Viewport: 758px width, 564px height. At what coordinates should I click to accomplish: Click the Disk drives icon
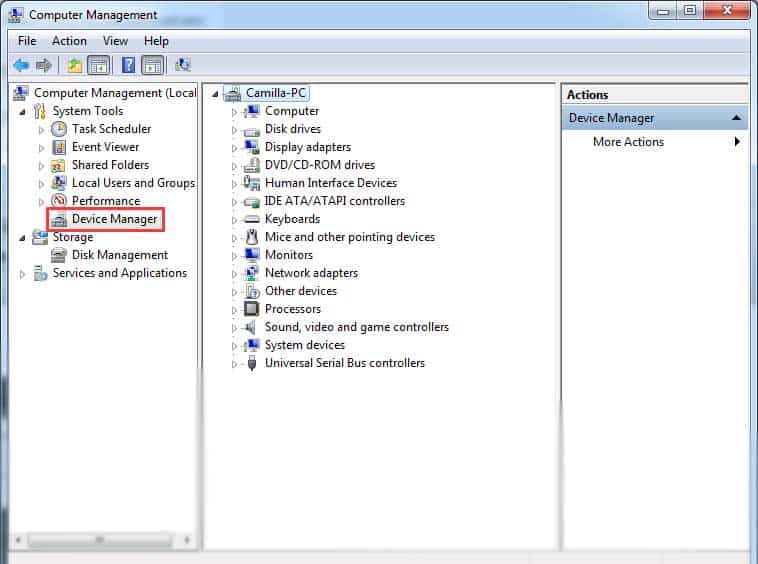[x=252, y=130]
